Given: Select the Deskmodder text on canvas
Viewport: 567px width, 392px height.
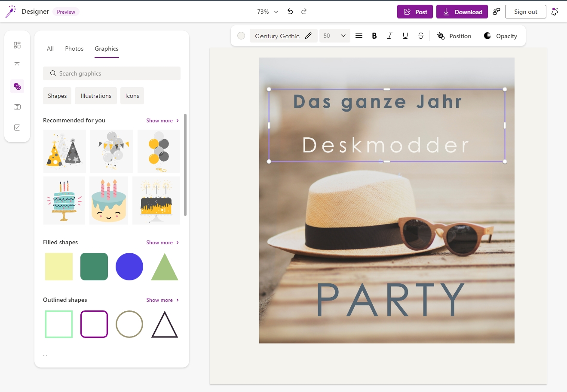Looking at the screenshot, I should pos(386,145).
